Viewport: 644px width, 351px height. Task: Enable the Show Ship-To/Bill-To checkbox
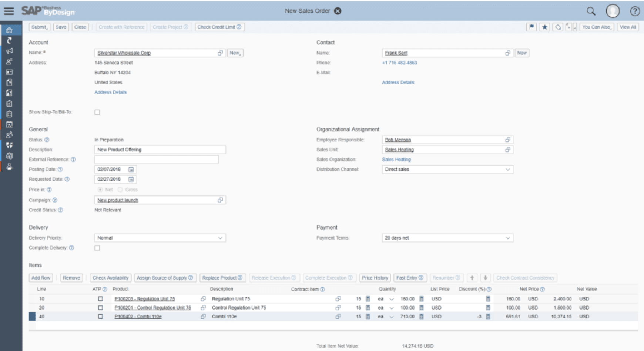pos(97,112)
